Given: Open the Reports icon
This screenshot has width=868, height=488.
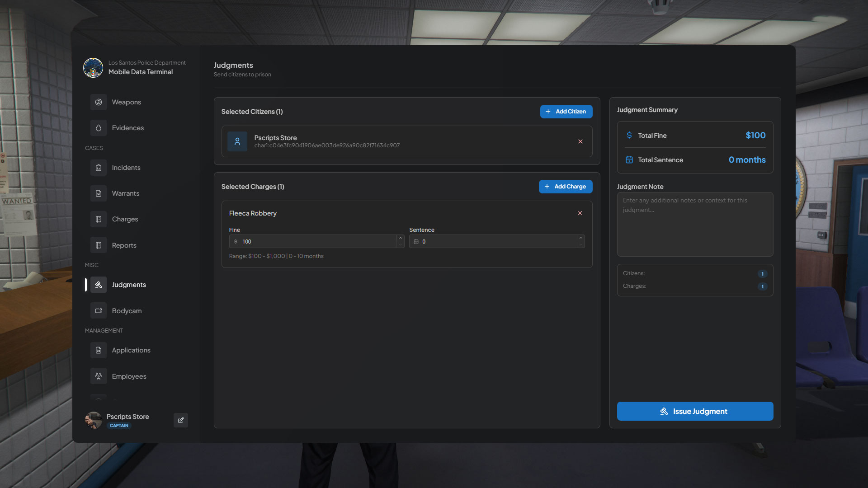Looking at the screenshot, I should 99,245.
